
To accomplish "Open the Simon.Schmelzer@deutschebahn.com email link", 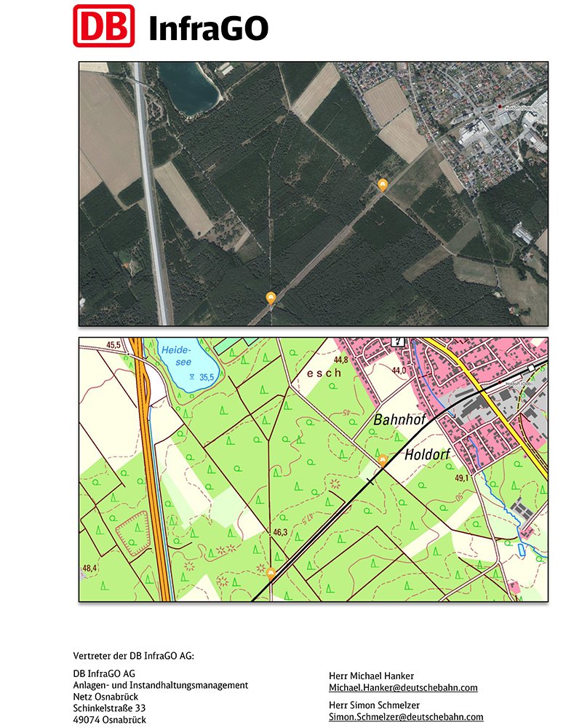I will (x=404, y=716).
